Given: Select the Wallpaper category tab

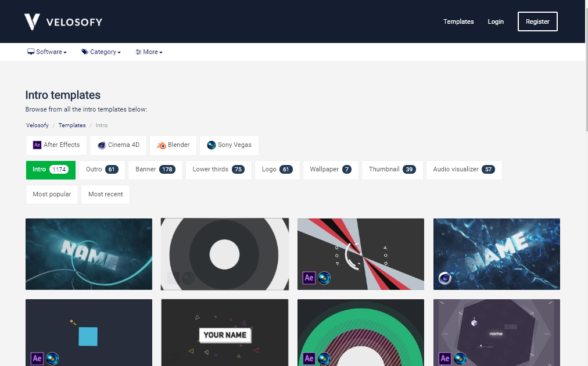Looking at the screenshot, I should pyautogui.click(x=331, y=170).
